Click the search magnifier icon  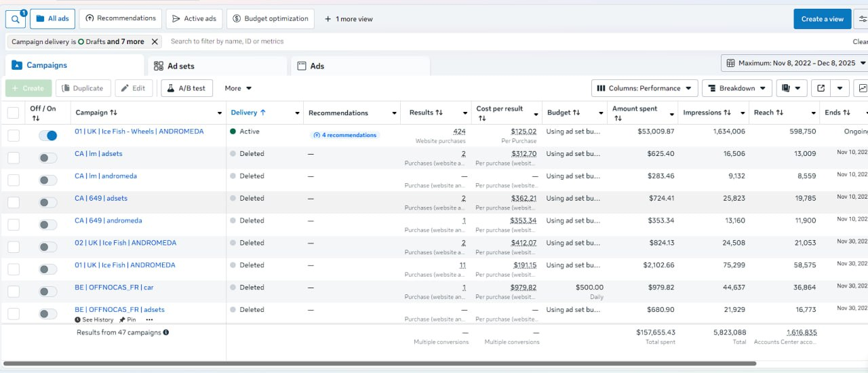(15, 19)
